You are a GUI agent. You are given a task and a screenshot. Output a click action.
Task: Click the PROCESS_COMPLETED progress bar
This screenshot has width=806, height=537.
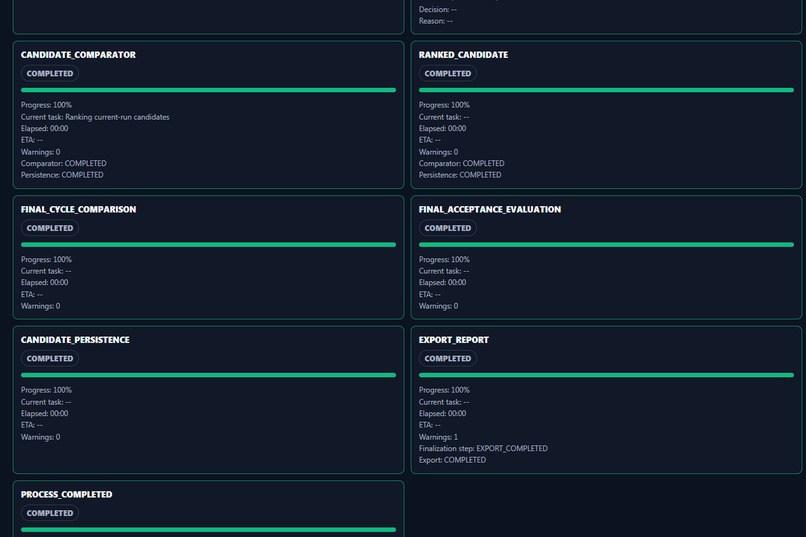(x=208, y=530)
